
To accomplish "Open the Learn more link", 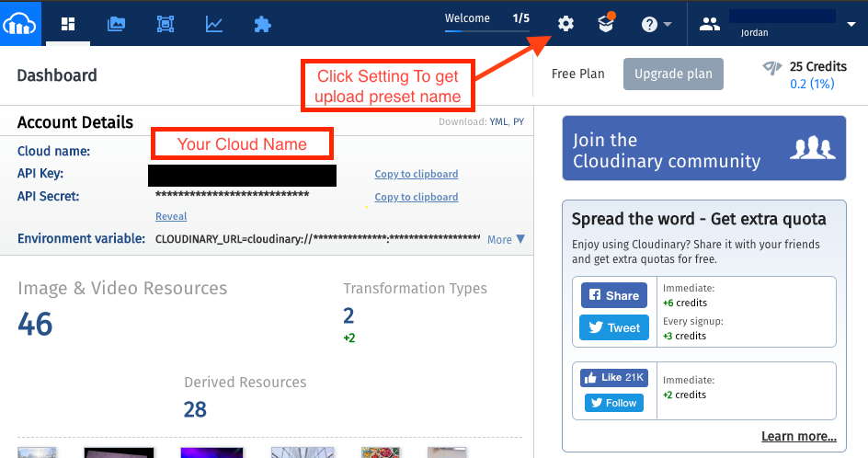I will point(799,437).
